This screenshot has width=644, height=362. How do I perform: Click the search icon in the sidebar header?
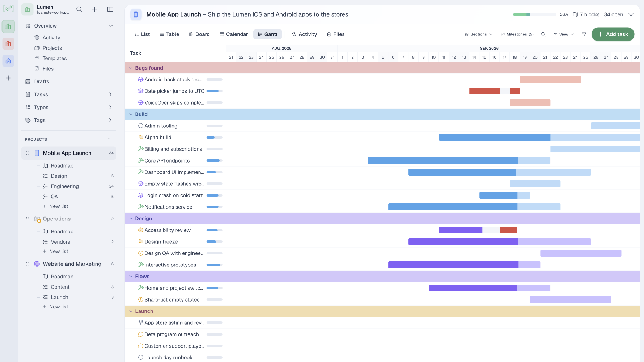point(79,9)
